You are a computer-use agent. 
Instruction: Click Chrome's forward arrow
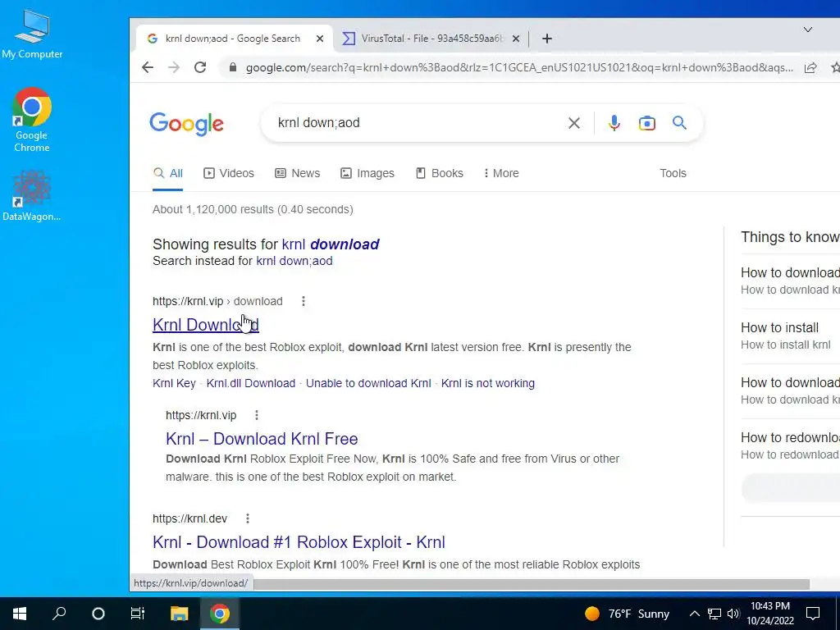(x=174, y=67)
